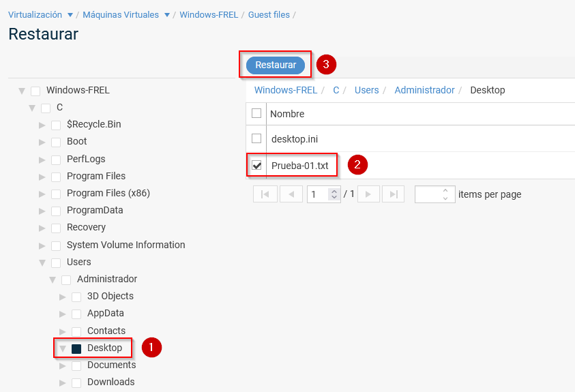Go to previous page in pager
Screen dimensions: 575x392
pos(291,194)
